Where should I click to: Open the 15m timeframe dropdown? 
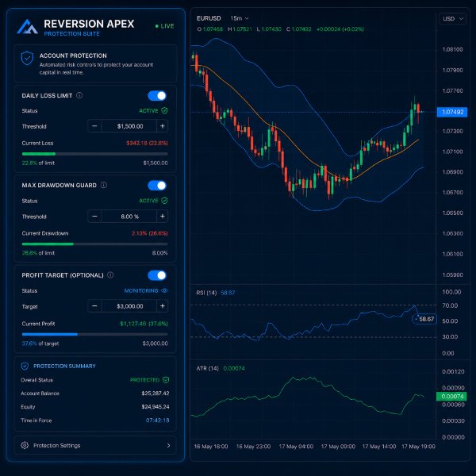click(240, 18)
